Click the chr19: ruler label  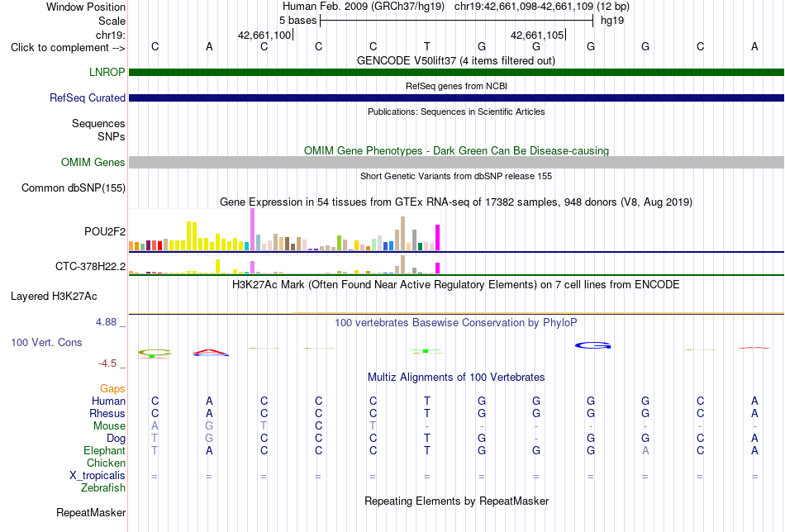(x=111, y=35)
